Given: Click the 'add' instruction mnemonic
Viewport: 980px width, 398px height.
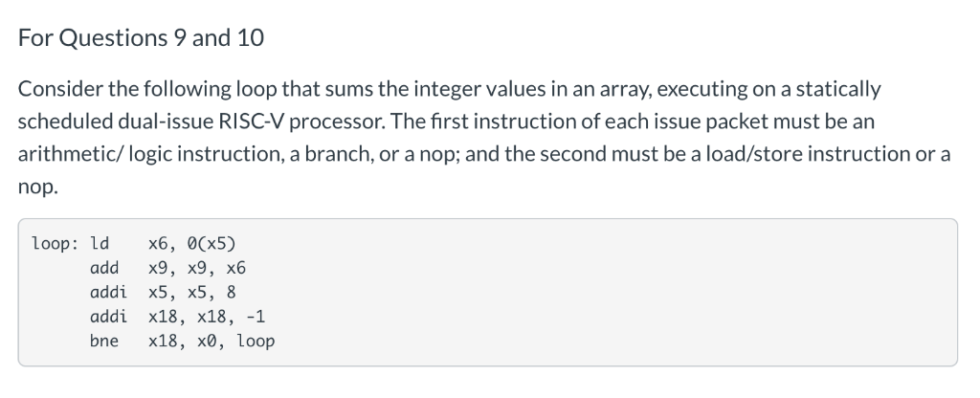Looking at the screenshot, I should tap(104, 268).
